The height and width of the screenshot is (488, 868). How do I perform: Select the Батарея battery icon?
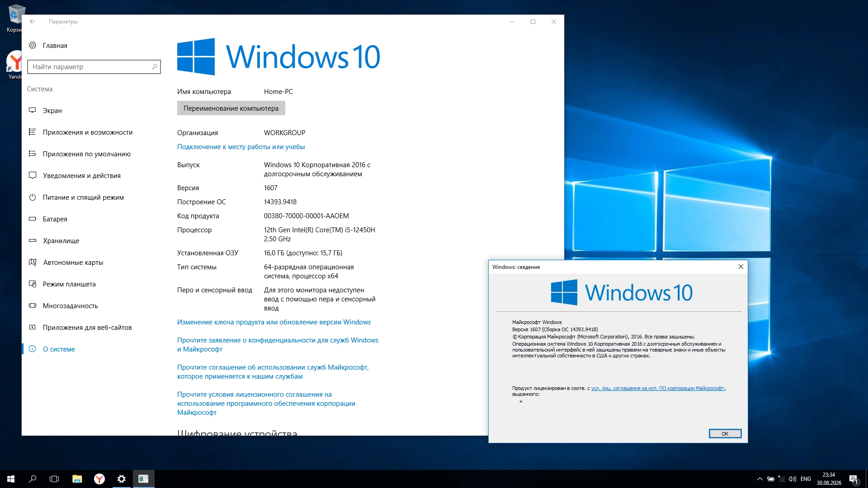point(33,219)
